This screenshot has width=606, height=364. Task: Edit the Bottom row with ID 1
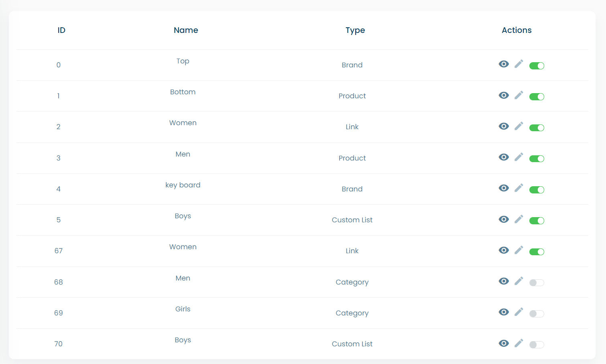[519, 95]
